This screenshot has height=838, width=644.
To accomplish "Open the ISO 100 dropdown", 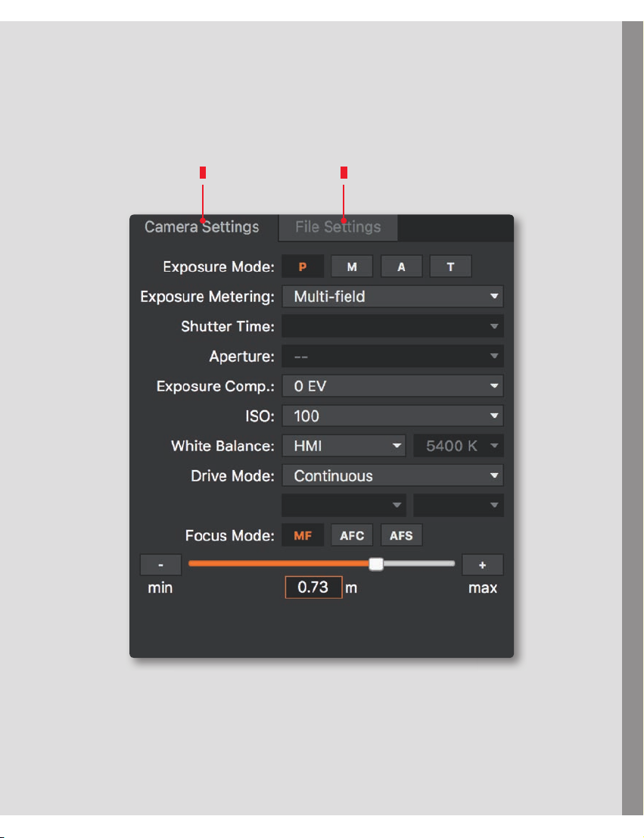I will (x=392, y=416).
